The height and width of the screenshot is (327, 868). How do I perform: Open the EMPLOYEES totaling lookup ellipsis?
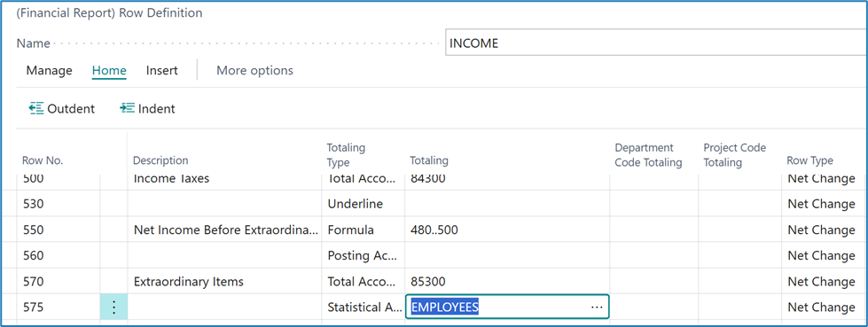(597, 308)
